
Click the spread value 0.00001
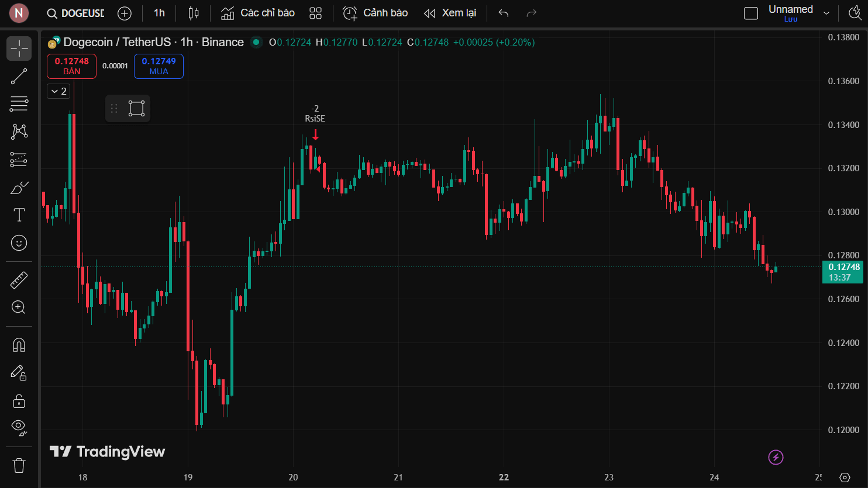point(115,66)
